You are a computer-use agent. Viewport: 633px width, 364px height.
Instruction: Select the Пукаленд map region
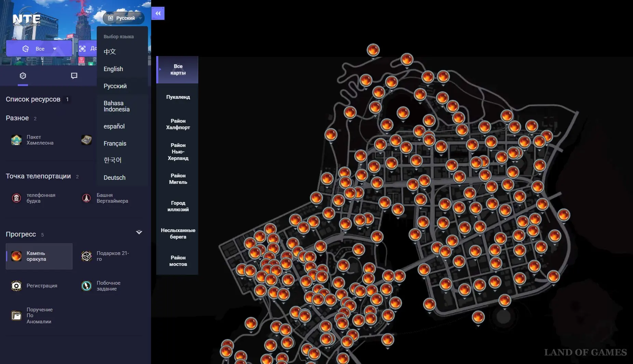point(178,97)
